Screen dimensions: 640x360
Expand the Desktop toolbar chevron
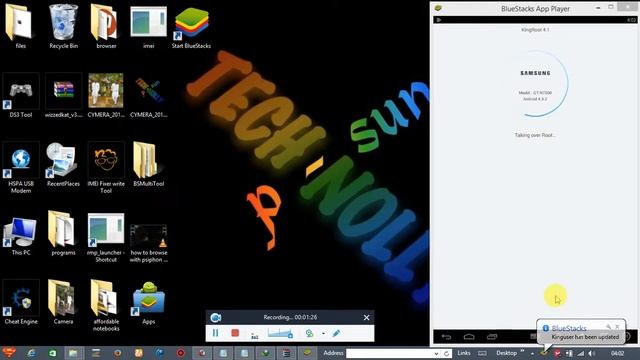point(522,351)
